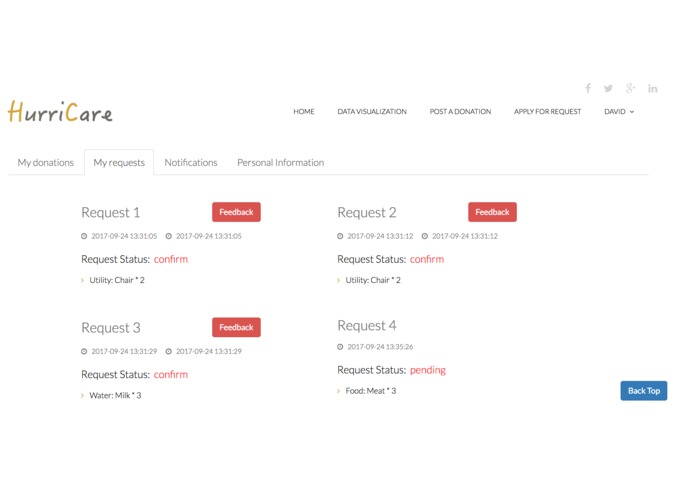Give Feedback for Request 2

click(492, 212)
